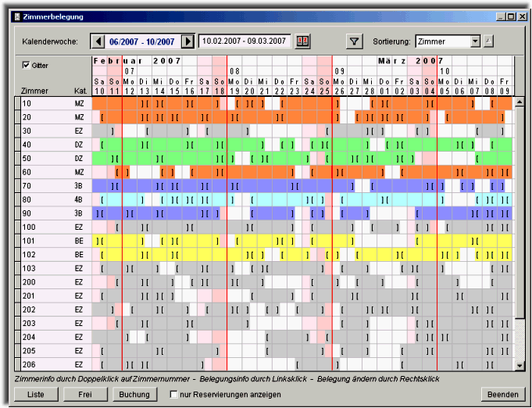Click the Zimmer column header

(x=34, y=91)
